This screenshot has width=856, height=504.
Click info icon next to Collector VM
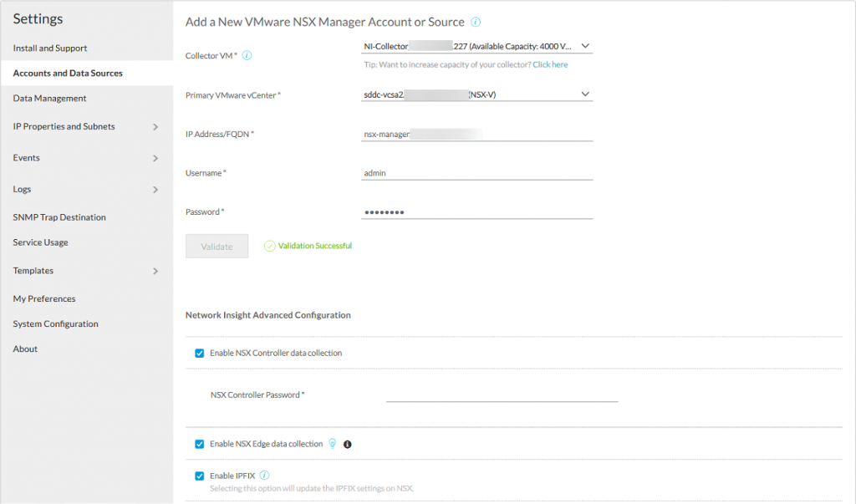[247, 55]
